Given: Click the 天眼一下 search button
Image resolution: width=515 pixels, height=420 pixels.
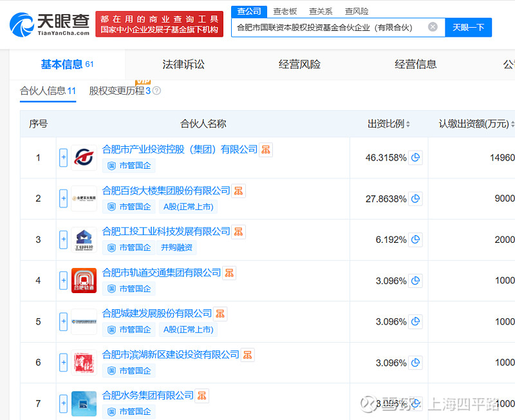Looking at the screenshot, I should point(469,28).
